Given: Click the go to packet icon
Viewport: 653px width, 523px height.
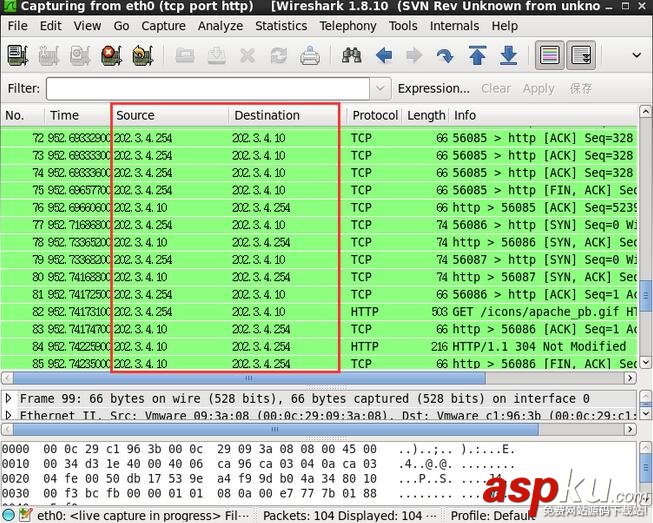Looking at the screenshot, I should pos(445,55).
